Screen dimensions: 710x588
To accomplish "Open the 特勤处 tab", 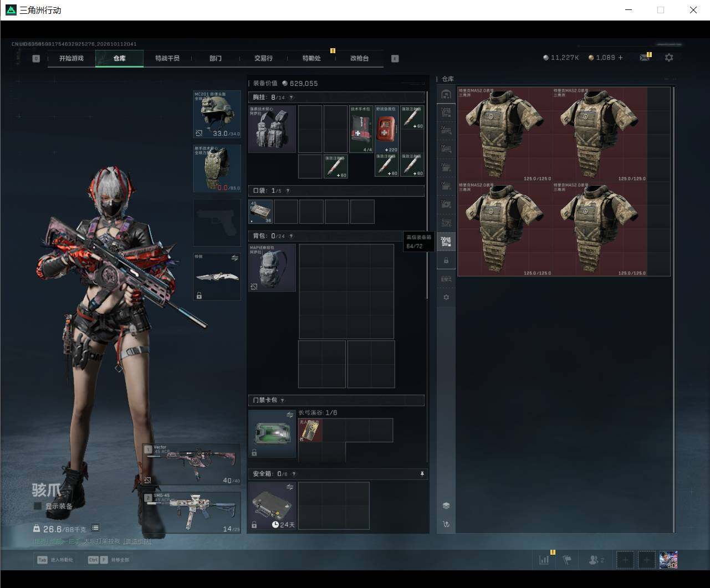I will pyautogui.click(x=311, y=58).
